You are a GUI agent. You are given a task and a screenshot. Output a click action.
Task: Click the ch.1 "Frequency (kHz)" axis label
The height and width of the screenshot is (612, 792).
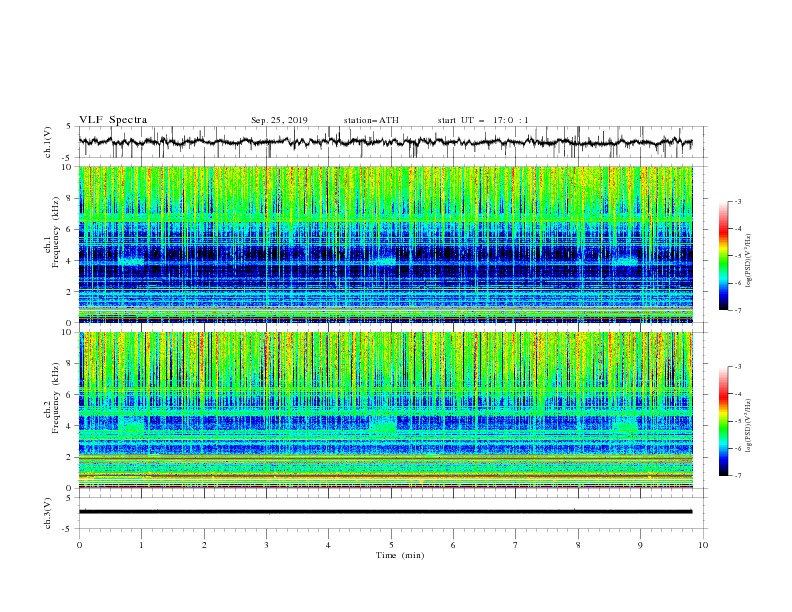click(56, 230)
